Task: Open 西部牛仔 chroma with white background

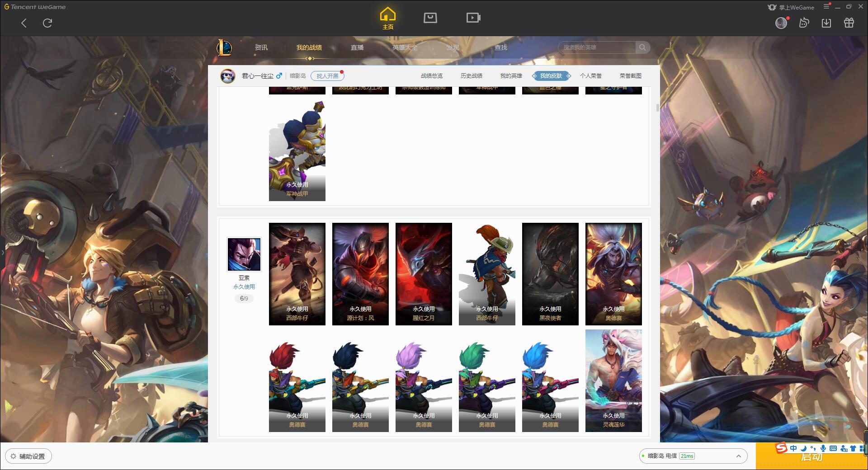Action: click(487, 274)
